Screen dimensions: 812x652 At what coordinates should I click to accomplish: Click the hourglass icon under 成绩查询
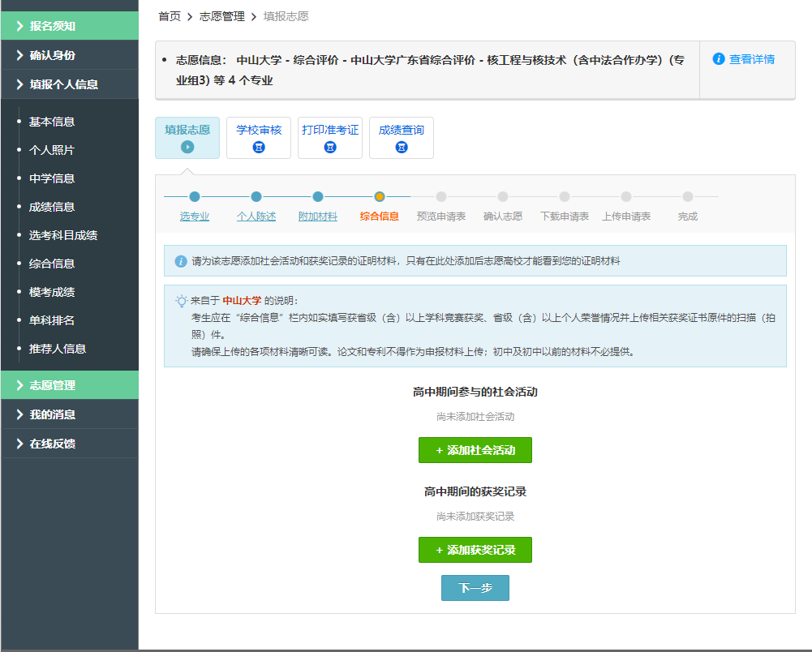[x=402, y=147]
